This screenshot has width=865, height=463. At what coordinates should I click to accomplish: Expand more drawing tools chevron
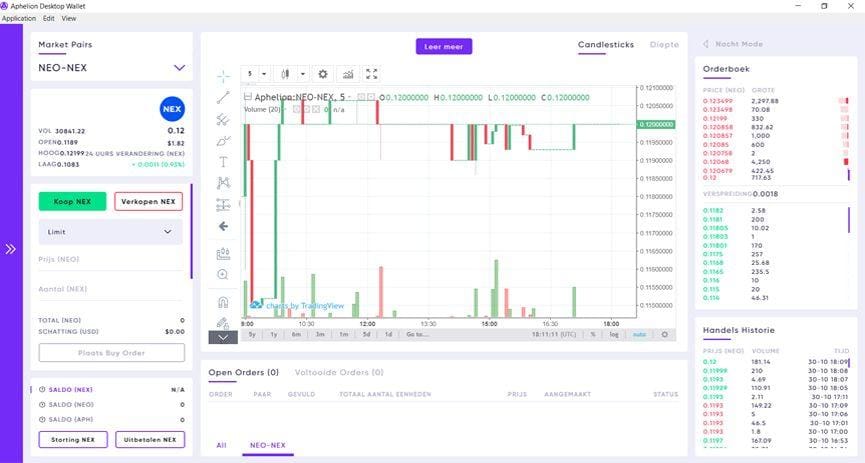pos(223,337)
